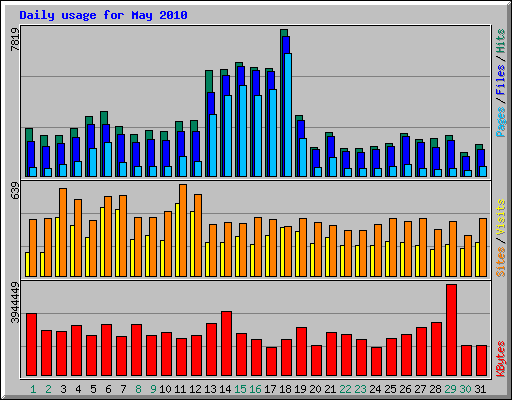The image size is (512, 400).
Task: Click the Sites legend label
Action: pyautogui.click(x=501, y=262)
